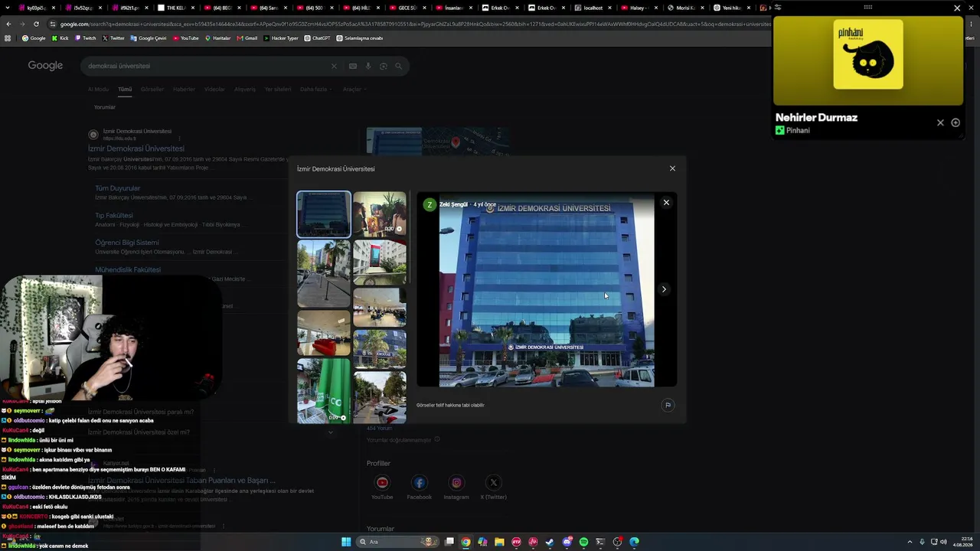The width and height of the screenshot is (980, 551).
Task: Report the photo with the flag icon
Action: point(668,405)
